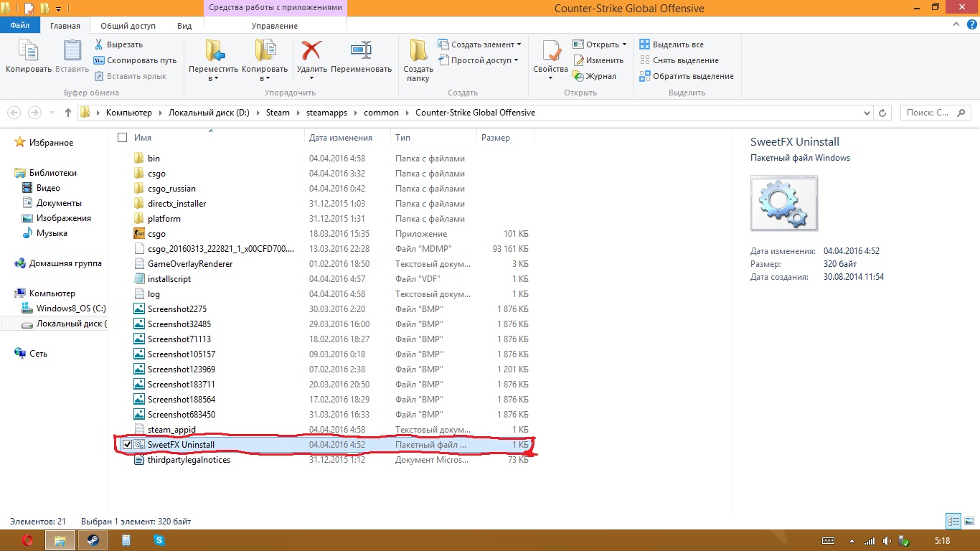Image resolution: width=980 pixels, height=551 pixels.
Task: Switch to large icons view button
Action: 969,521
